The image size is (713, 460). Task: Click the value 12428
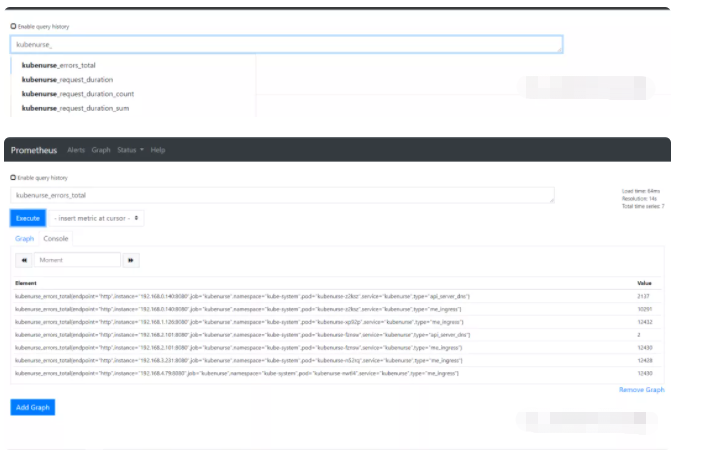[x=645, y=360]
